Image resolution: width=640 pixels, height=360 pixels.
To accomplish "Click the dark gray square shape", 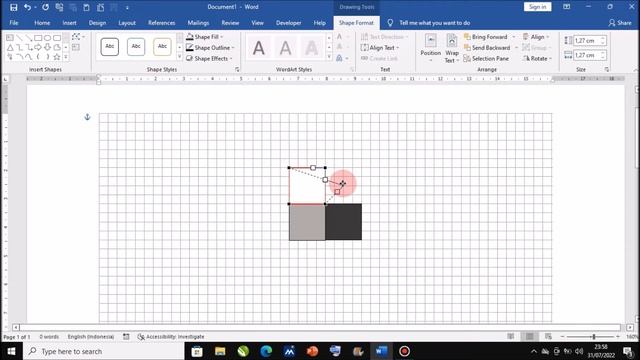I will (x=344, y=222).
